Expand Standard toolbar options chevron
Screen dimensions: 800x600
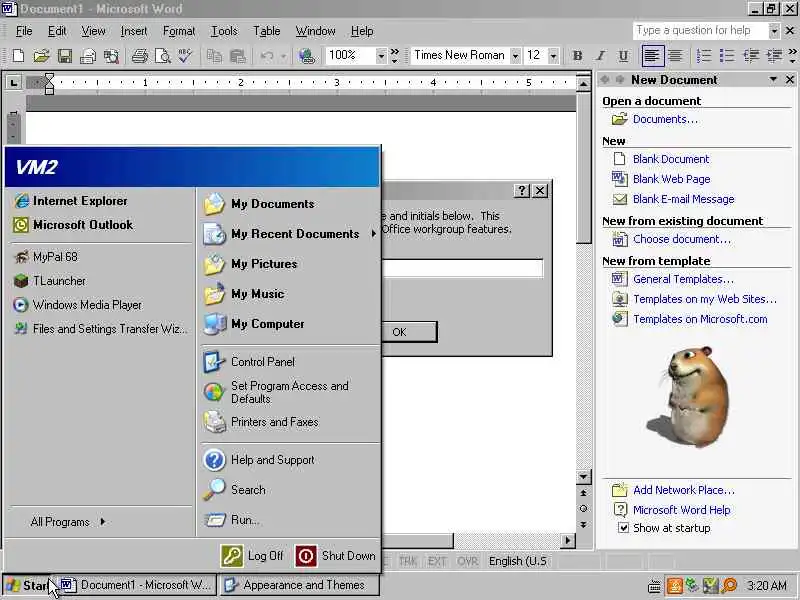(394, 56)
